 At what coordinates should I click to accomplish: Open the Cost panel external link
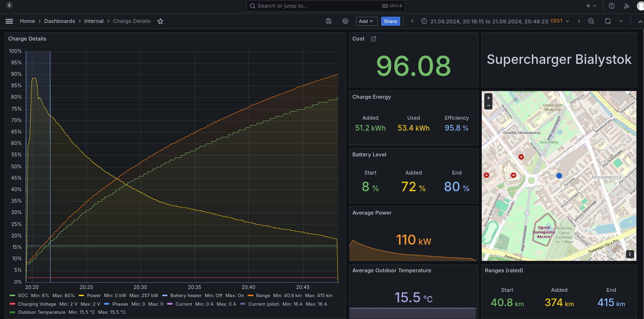pyautogui.click(x=374, y=39)
